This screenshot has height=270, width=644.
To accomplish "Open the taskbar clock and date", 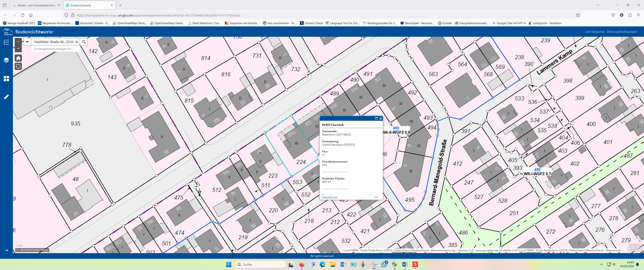I will coord(627,264).
